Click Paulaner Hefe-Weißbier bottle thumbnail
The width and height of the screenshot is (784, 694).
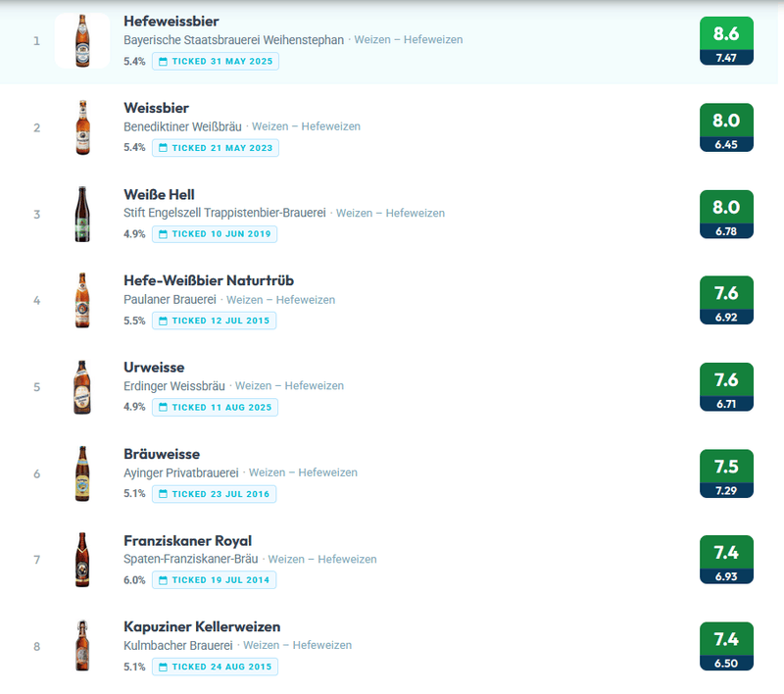[82, 301]
